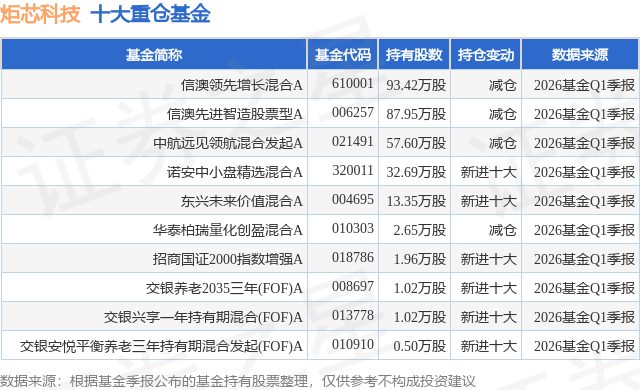This screenshot has height=390, width=640.
Task: Open 华泰柏瑞量化创盈混合A fund entry
Action: click(x=228, y=230)
